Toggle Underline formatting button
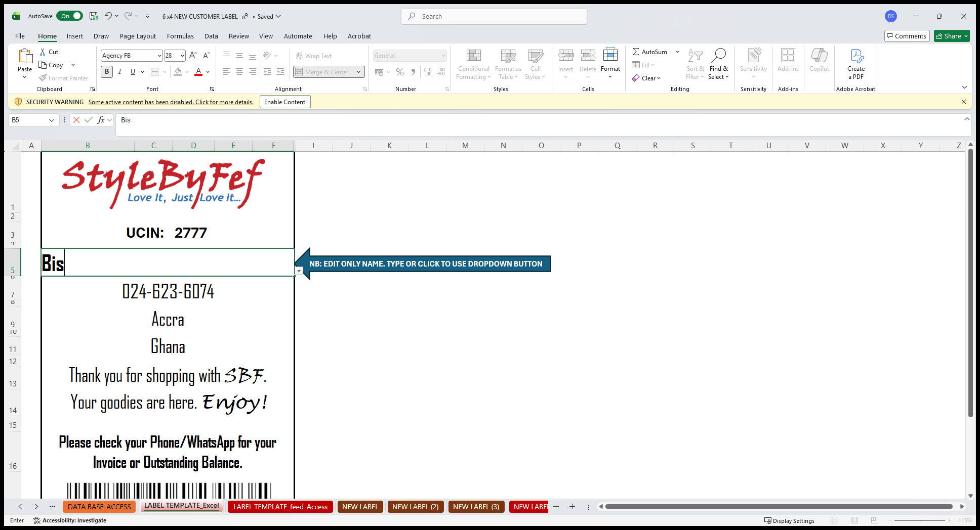Screen dimensions: 980x530 point(133,72)
